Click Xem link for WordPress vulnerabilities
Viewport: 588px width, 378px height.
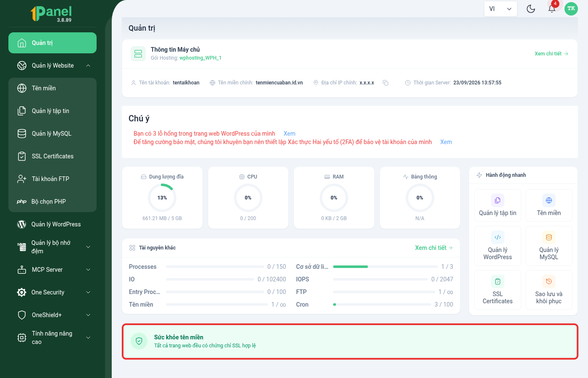click(289, 134)
